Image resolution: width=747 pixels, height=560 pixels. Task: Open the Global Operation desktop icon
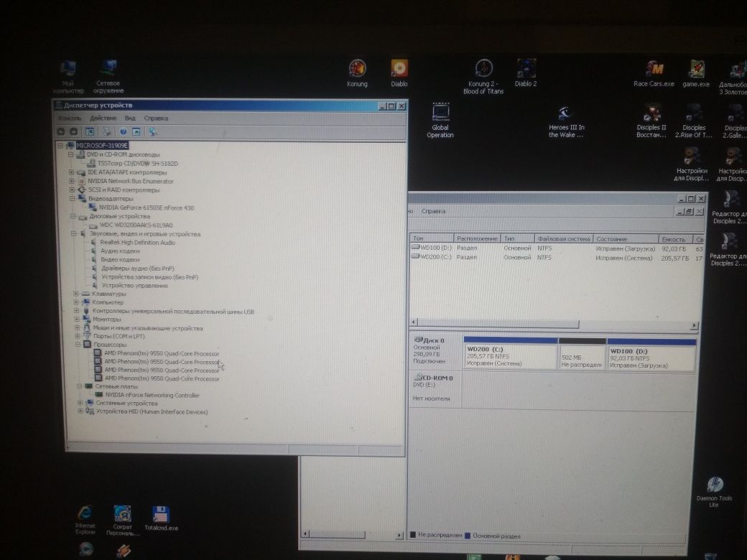tap(440, 120)
